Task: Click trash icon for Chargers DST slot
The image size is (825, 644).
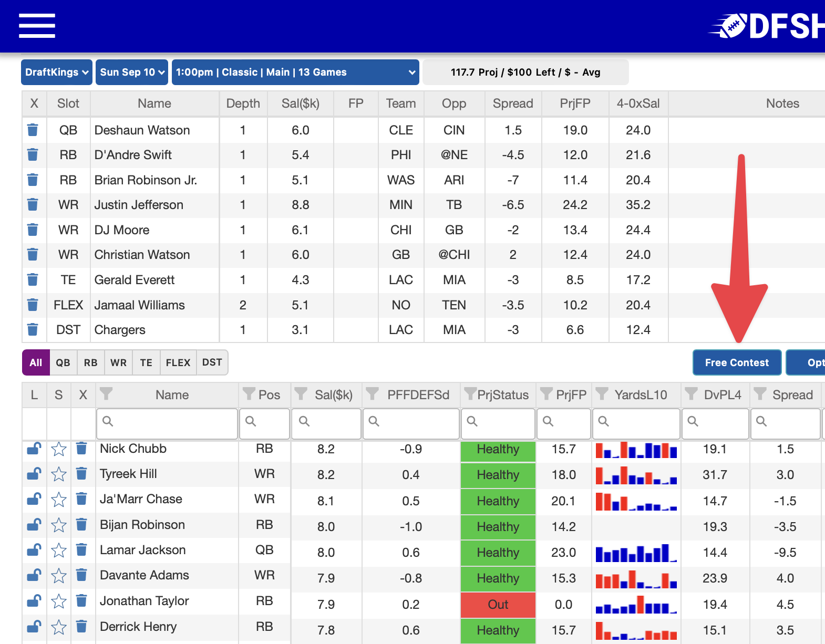Action: coord(33,329)
